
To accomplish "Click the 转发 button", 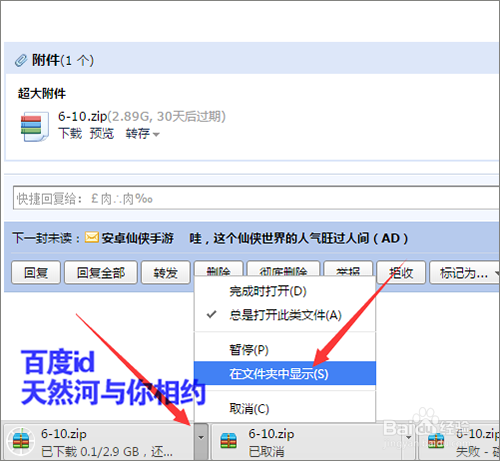I will click(x=166, y=272).
